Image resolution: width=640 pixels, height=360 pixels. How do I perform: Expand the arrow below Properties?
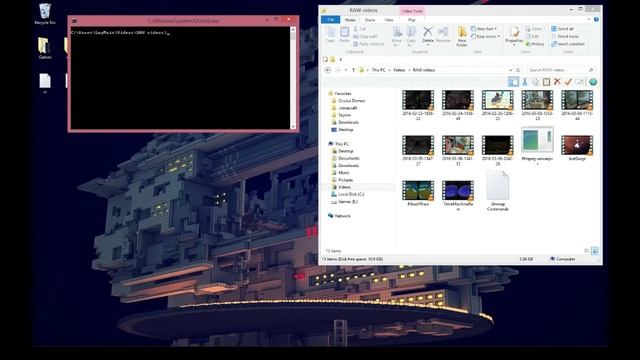[514, 45]
